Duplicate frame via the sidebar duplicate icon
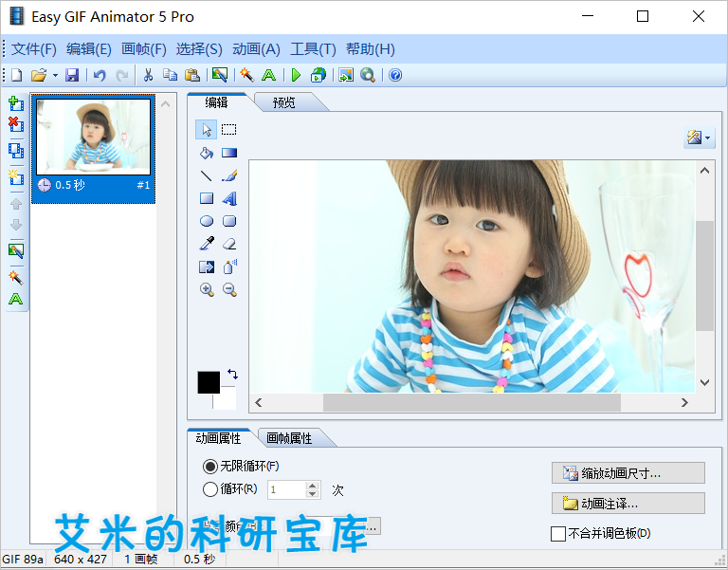This screenshot has width=728, height=570. (x=16, y=151)
